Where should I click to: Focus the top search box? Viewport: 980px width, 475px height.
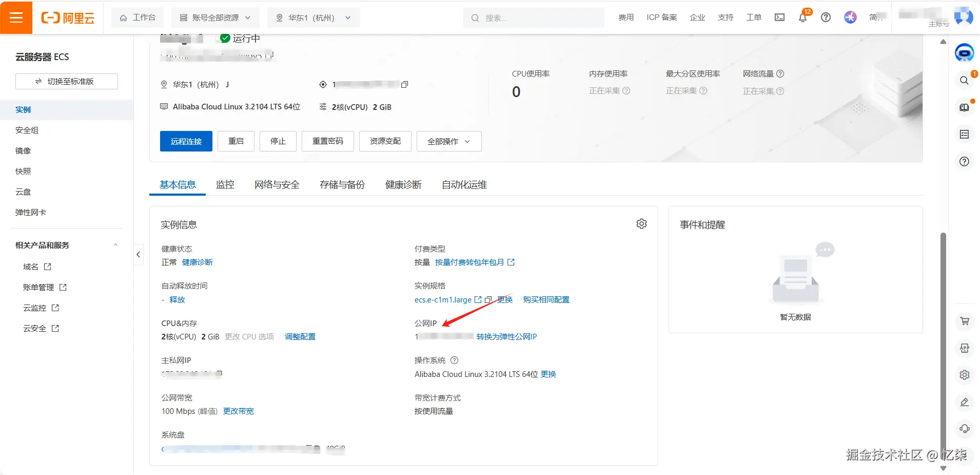tap(534, 17)
